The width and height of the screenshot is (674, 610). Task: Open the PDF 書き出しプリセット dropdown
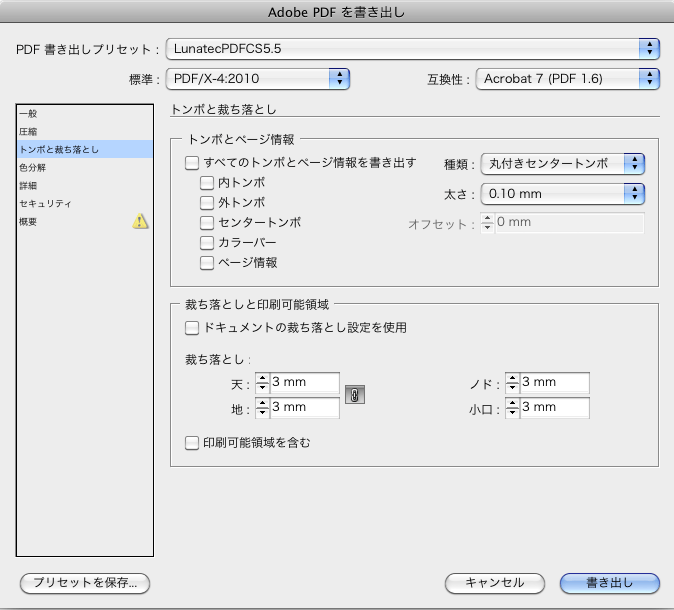[413, 49]
